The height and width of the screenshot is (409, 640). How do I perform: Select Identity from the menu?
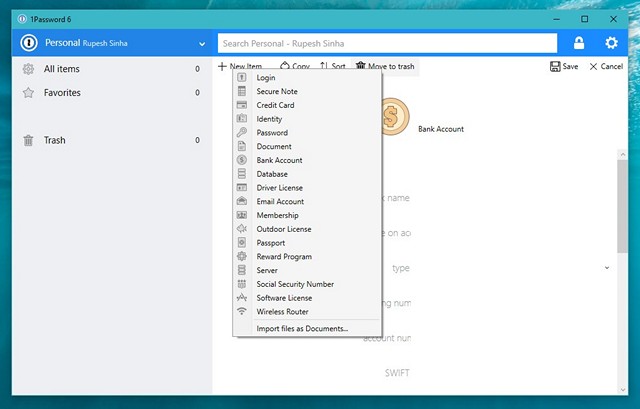269,119
